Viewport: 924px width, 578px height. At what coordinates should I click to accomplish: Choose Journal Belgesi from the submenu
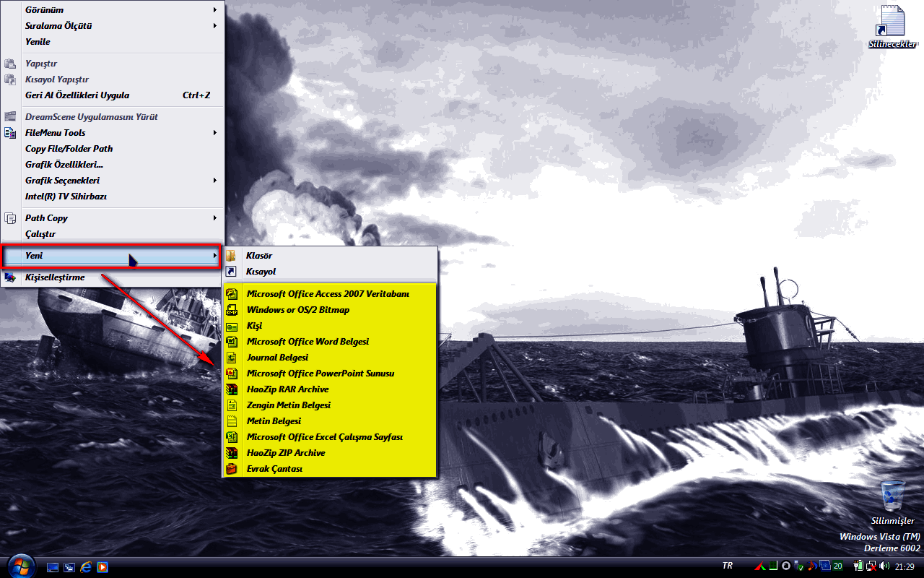tap(329, 358)
